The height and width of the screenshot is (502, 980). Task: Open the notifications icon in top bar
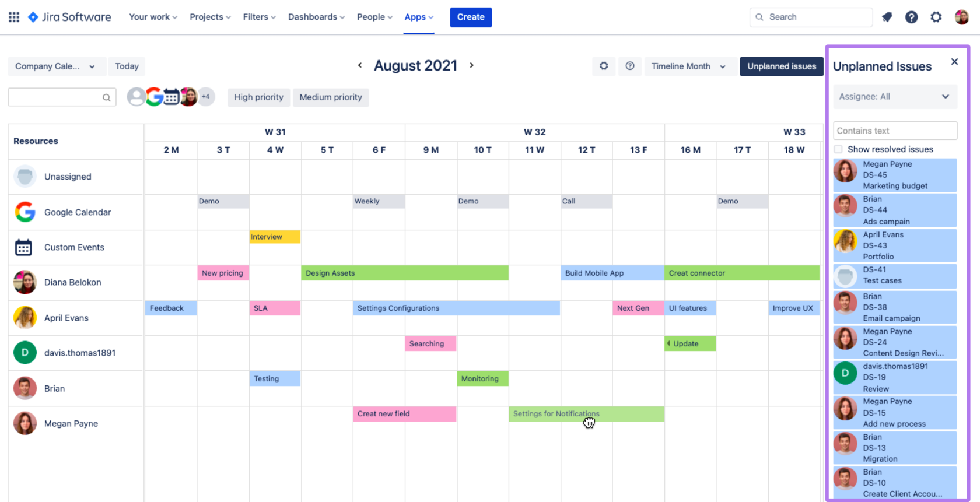[x=887, y=17]
